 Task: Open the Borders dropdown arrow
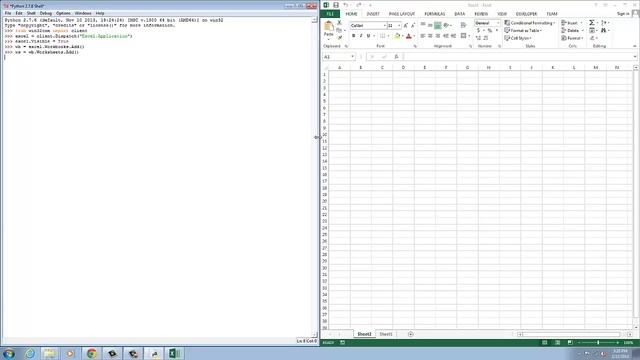(388, 36)
